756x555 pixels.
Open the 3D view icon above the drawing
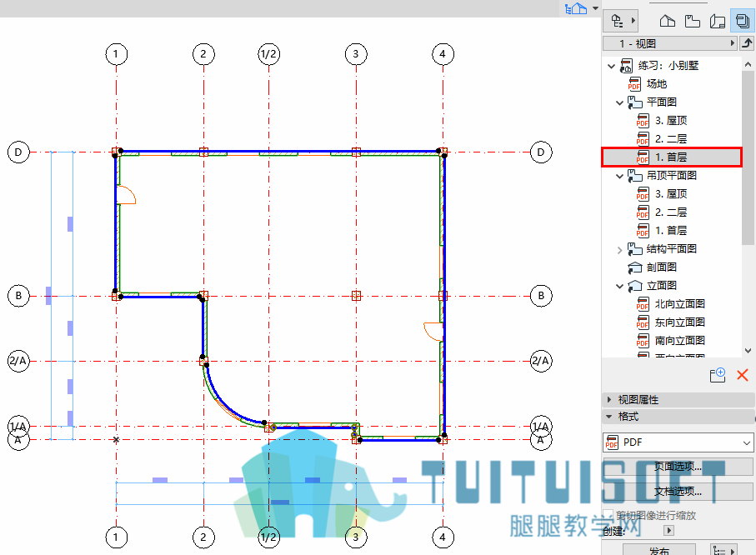(x=576, y=8)
